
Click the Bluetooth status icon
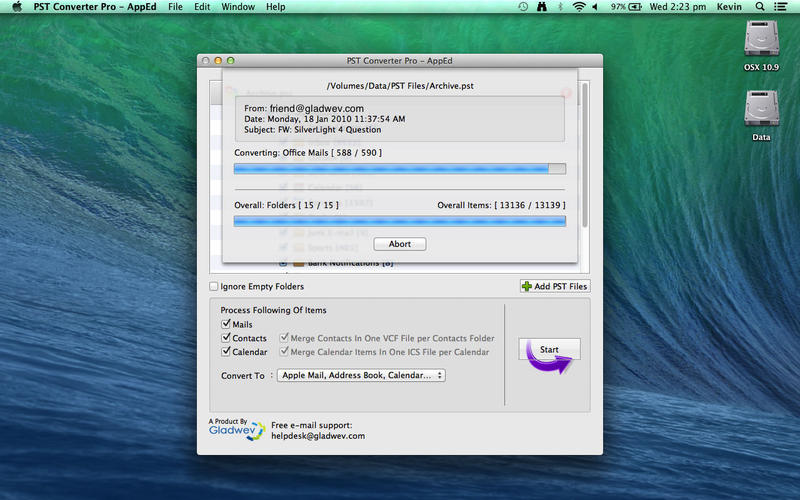560,7
